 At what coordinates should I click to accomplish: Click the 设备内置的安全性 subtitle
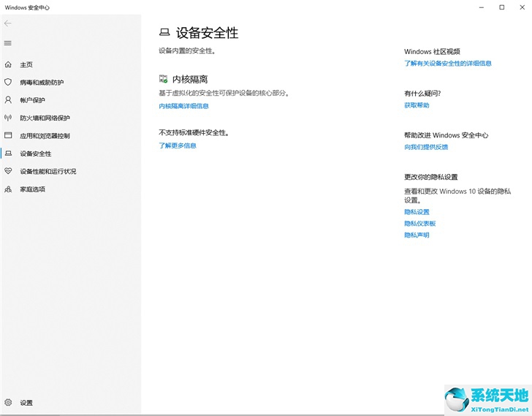tap(187, 51)
